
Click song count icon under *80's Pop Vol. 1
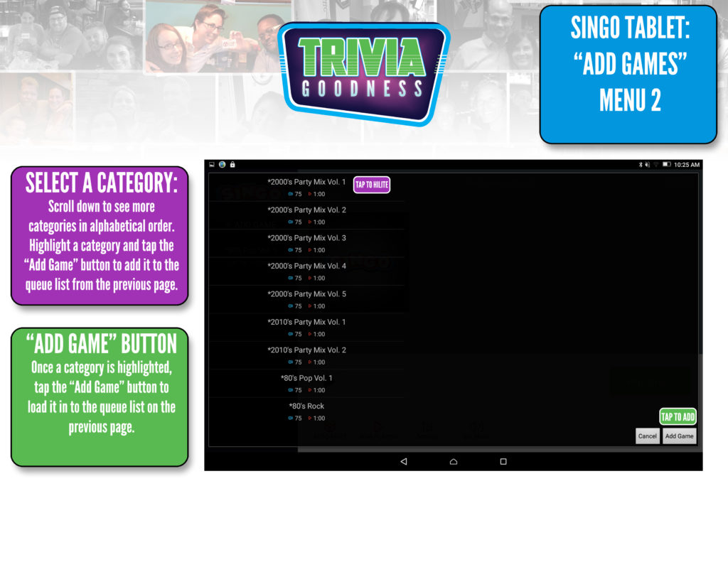tap(291, 390)
